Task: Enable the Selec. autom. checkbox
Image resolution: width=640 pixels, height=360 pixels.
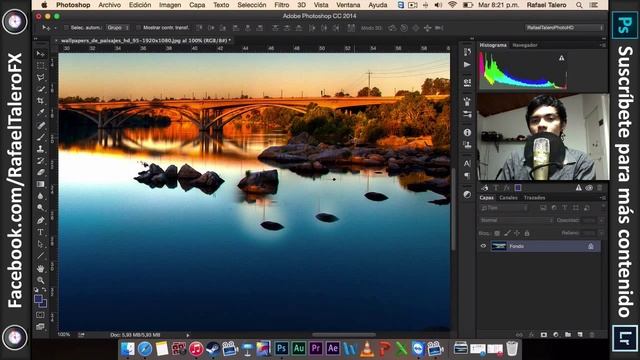Action: point(66,28)
